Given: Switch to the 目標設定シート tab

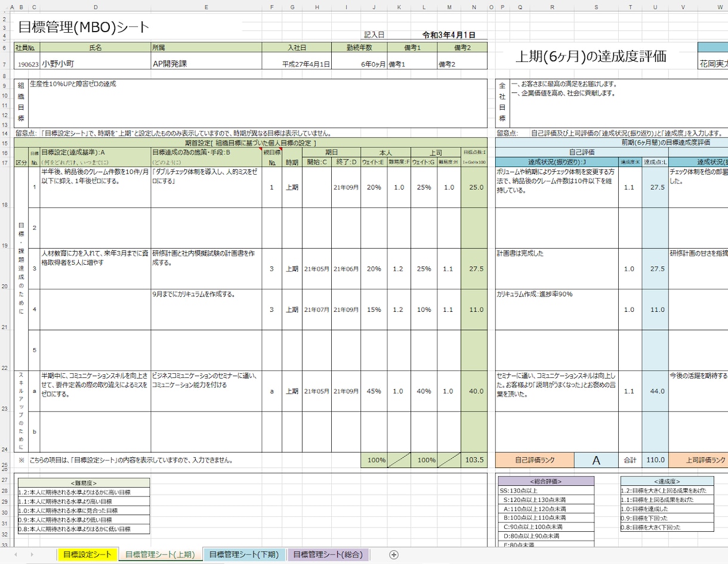Looking at the screenshot, I should tap(87, 554).
